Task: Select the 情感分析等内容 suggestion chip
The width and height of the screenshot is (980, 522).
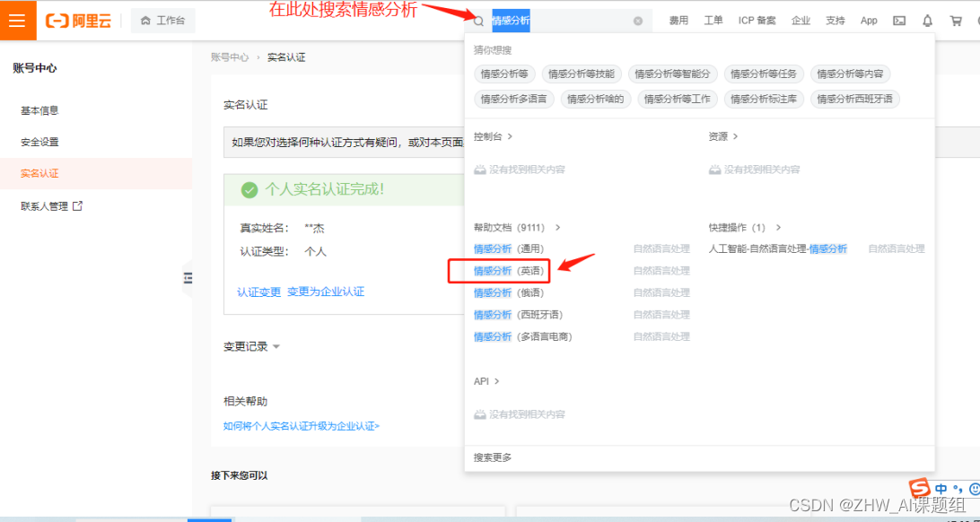Action: coord(850,74)
